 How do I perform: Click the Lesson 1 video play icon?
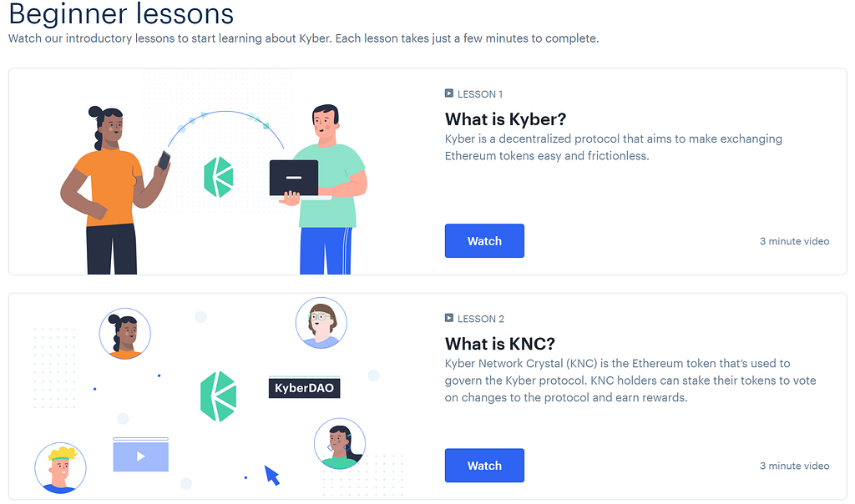[x=448, y=93]
